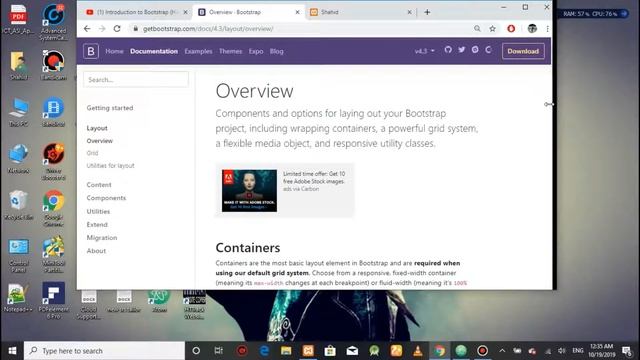This screenshot has width=640, height=360.
Task: Open PDFelement 6 Pro desktop shortcut
Action: [53, 300]
